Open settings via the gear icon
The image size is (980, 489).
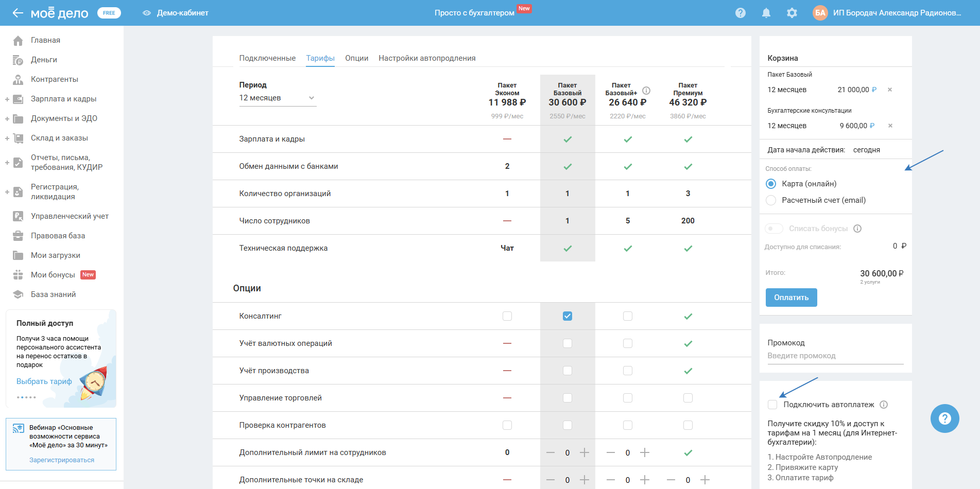tap(792, 13)
